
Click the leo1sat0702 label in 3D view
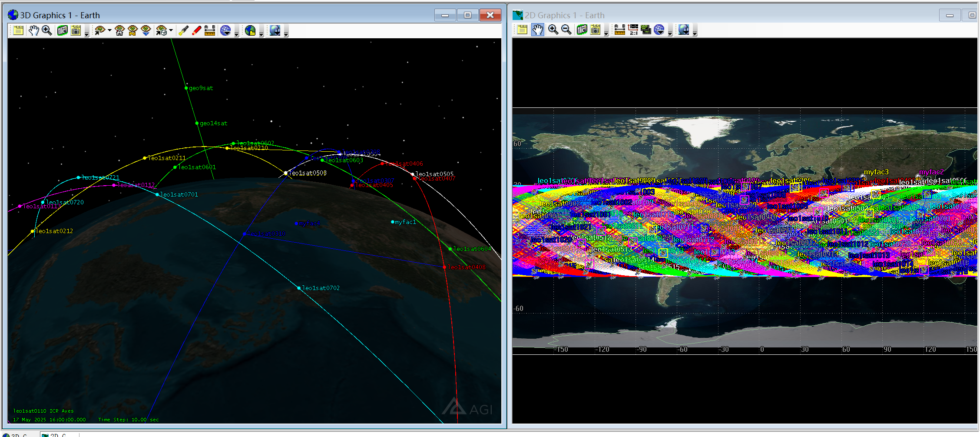(x=321, y=288)
